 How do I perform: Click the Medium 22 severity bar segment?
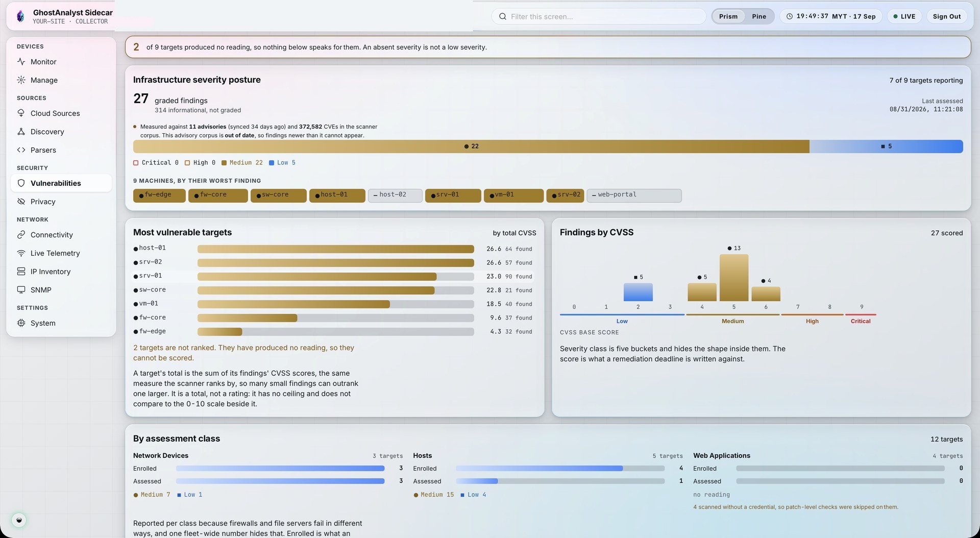pos(471,146)
